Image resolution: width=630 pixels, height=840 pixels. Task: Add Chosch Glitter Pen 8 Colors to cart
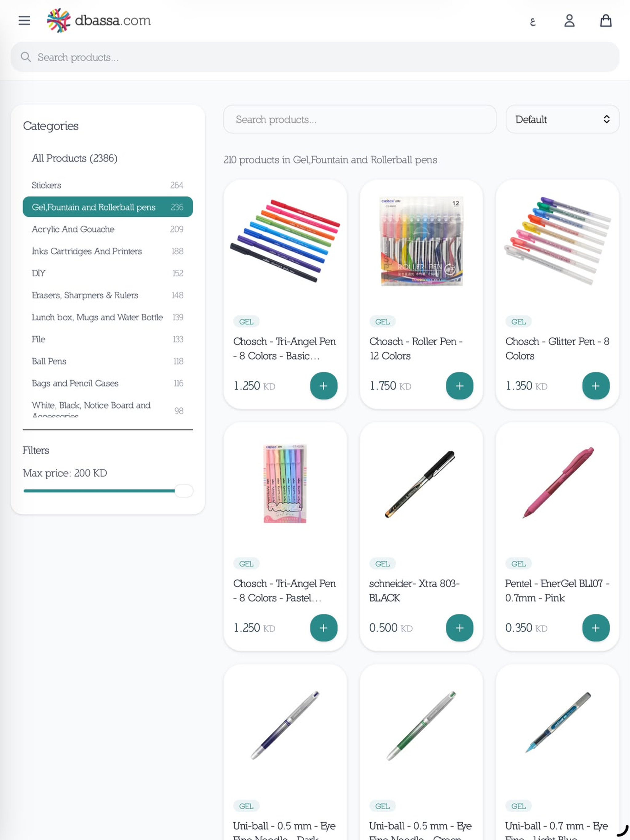[x=596, y=386]
